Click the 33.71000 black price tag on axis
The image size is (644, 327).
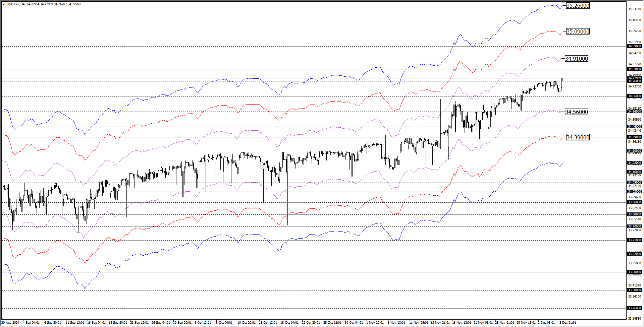tap(635, 240)
